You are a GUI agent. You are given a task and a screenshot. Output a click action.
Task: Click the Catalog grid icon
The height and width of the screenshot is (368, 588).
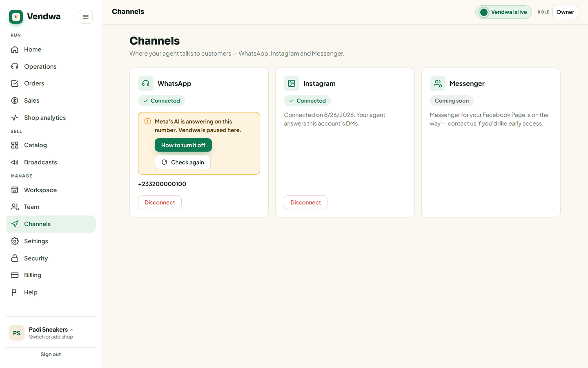pyautogui.click(x=15, y=145)
